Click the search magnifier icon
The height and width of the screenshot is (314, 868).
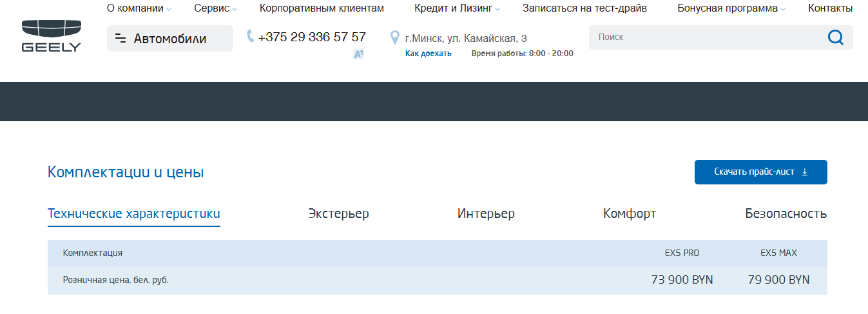click(835, 37)
